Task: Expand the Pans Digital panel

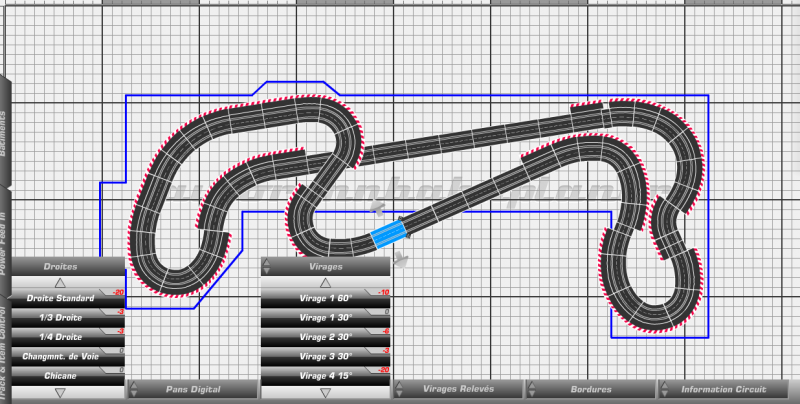Action: tap(195, 389)
